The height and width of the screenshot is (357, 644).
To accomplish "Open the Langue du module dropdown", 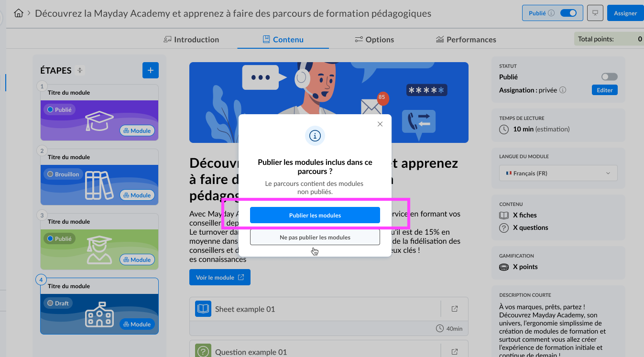I will coord(558,173).
